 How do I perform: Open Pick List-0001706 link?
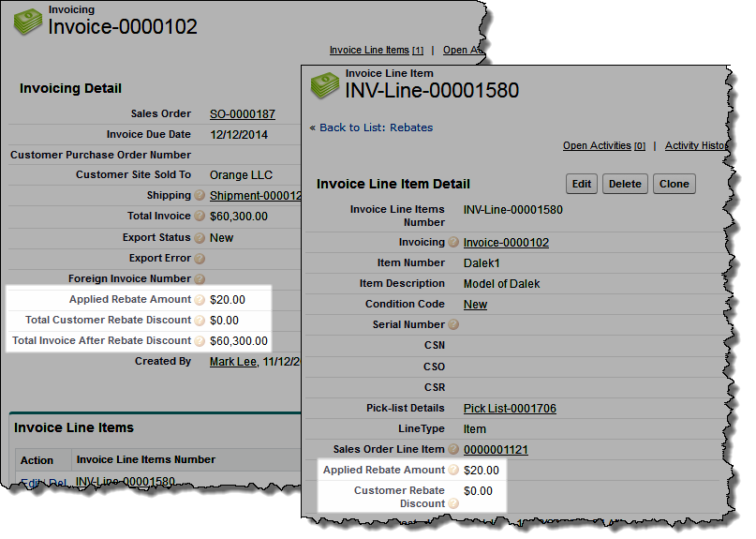[510, 409]
